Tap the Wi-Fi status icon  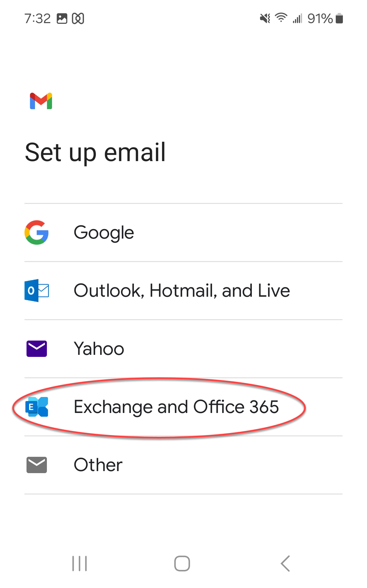[x=281, y=18]
